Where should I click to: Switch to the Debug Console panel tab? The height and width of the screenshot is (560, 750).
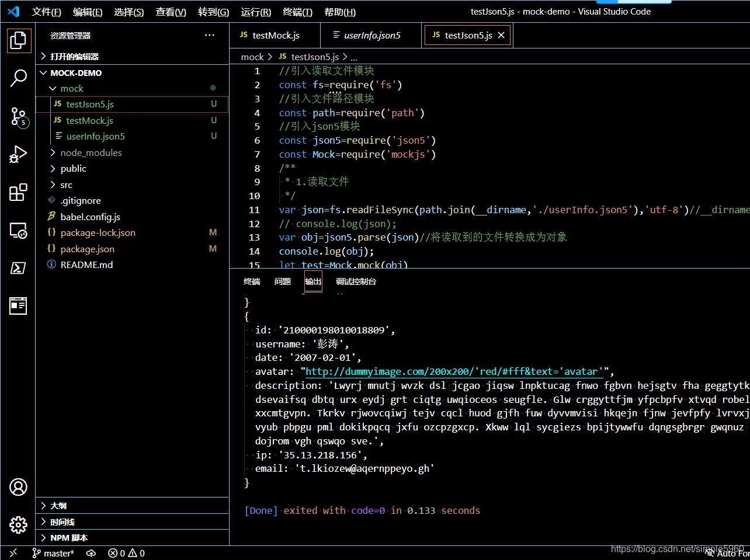click(x=356, y=281)
